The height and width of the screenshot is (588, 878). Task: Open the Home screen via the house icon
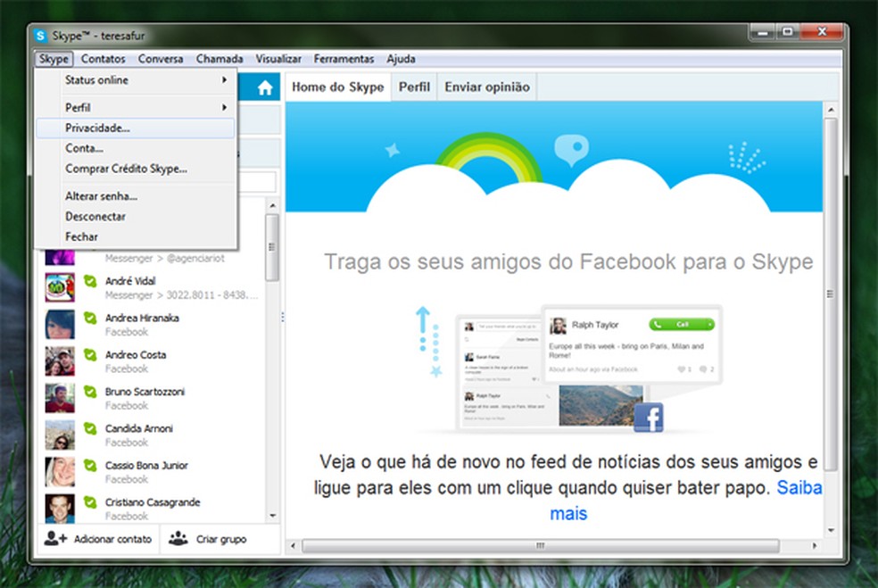pyautogui.click(x=267, y=87)
